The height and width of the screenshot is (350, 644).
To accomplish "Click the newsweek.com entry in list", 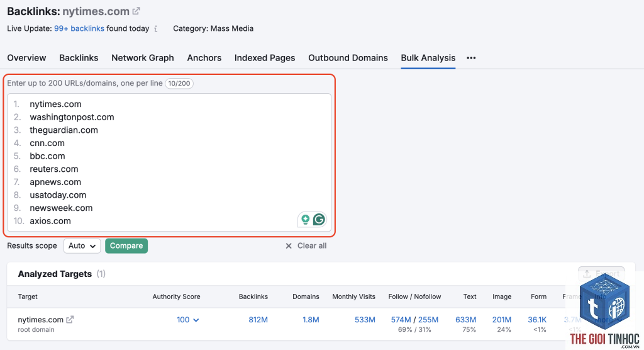I will pyautogui.click(x=61, y=208).
